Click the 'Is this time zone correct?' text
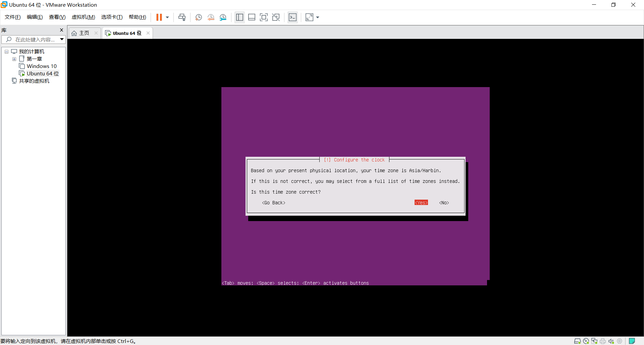The width and height of the screenshot is (644, 345). coord(286,192)
